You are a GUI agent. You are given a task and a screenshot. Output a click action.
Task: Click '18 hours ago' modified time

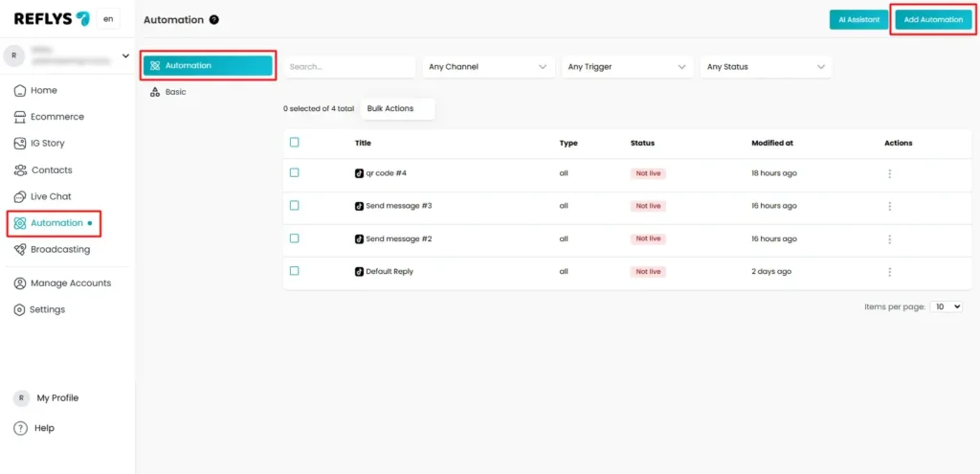coord(773,173)
